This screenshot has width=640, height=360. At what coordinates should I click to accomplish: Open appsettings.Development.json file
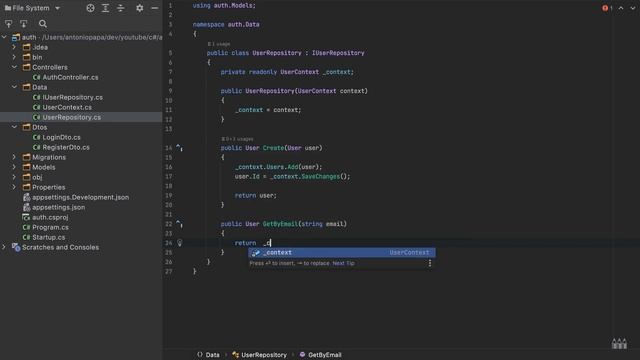(x=80, y=197)
